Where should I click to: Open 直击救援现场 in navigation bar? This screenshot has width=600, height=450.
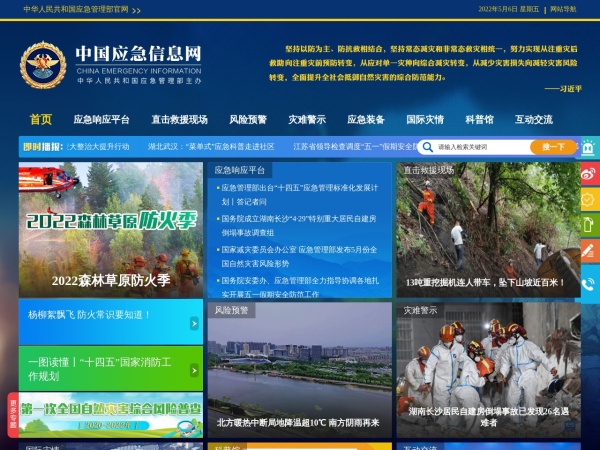(179, 120)
